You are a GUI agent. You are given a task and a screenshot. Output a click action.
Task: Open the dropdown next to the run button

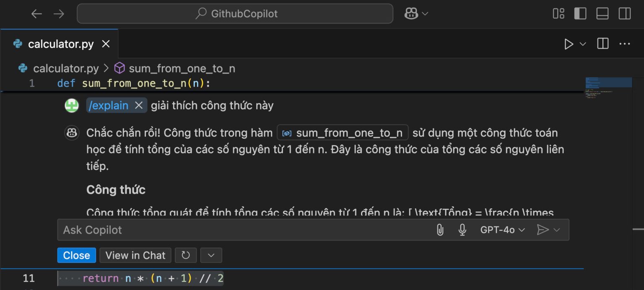[x=582, y=44]
